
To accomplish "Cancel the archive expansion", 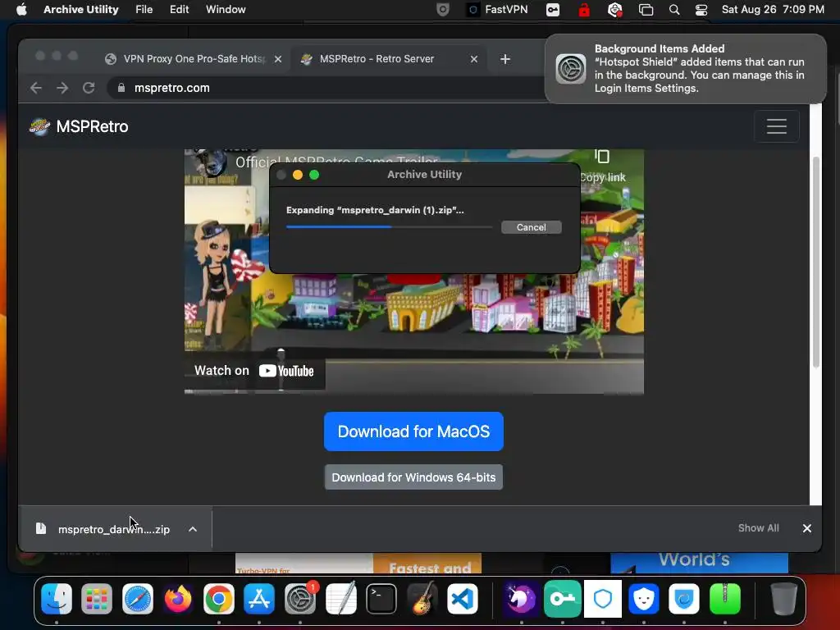I will coord(531,227).
